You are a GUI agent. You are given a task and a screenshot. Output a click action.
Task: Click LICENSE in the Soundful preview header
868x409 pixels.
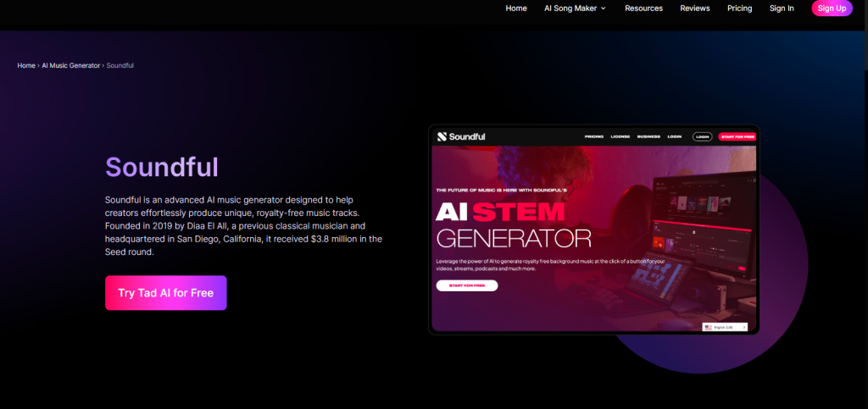tap(620, 136)
